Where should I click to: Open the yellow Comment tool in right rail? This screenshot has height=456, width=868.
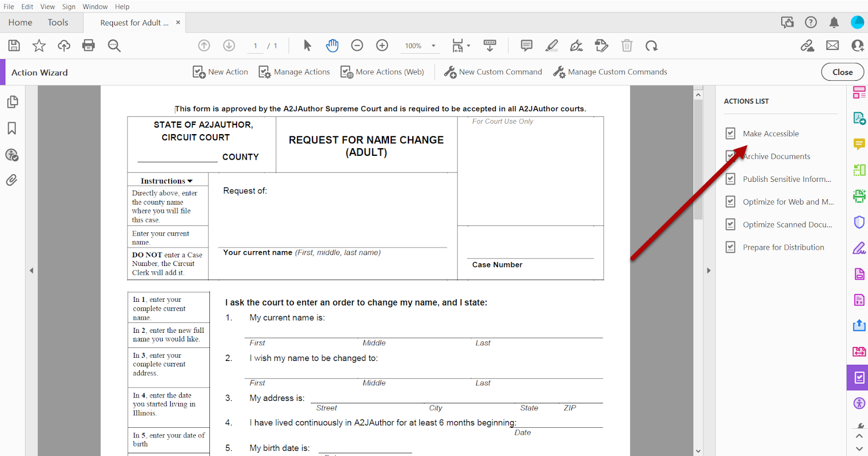pos(859,144)
